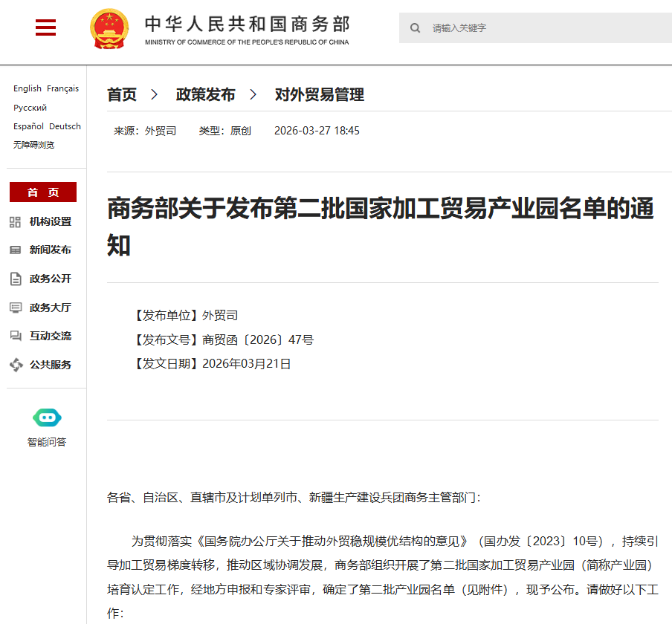Image resolution: width=672 pixels, height=624 pixels.
Task: Open 政策发布 in the breadcrumb
Action: 205,95
